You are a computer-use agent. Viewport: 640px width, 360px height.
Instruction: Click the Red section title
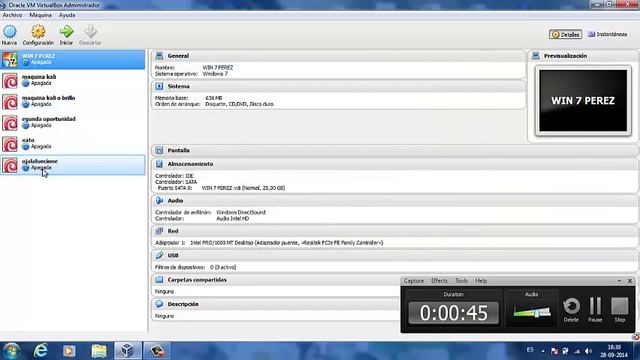pyautogui.click(x=173, y=231)
